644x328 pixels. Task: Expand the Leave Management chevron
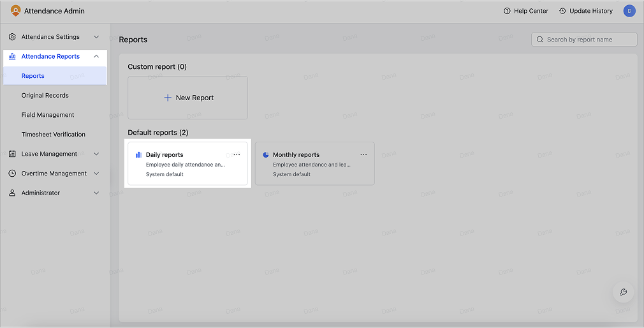click(x=96, y=154)
